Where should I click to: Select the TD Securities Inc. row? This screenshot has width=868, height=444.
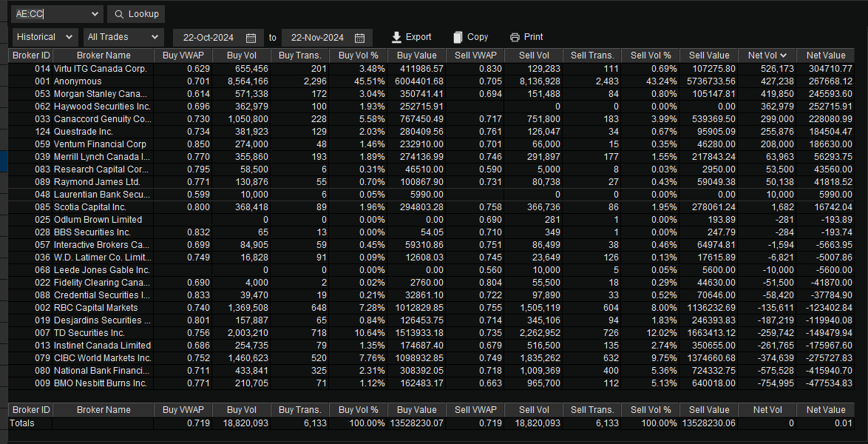click(432, 332)
